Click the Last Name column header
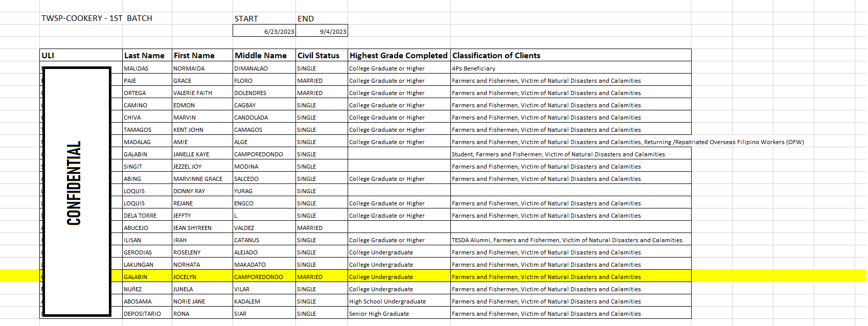The image size is (868, 326). pyautogui.click(x=147, y=55)
